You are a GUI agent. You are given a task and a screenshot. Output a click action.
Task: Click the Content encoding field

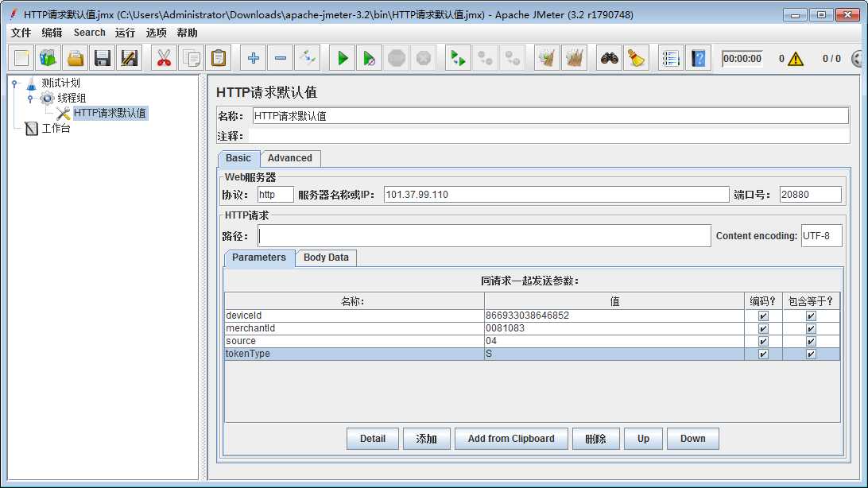[822, 236]
